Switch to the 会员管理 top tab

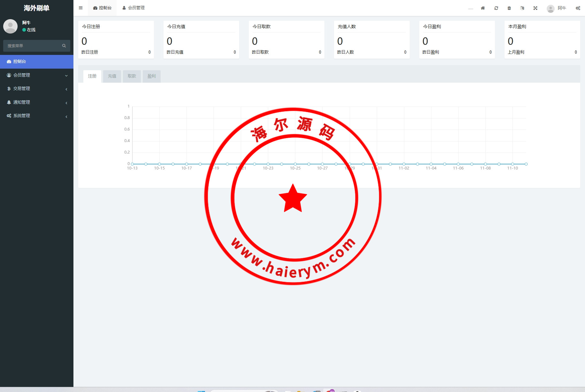click(x=133, y=8)
